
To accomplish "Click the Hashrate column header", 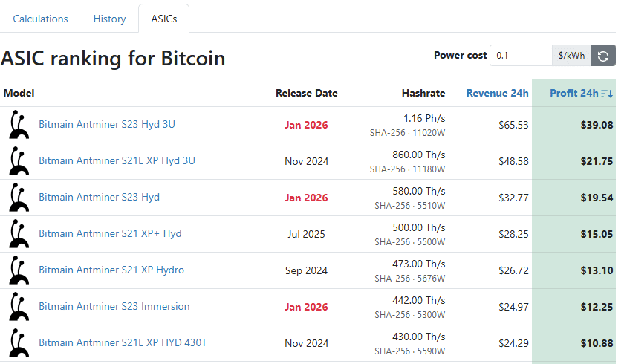I will (423, 93).
